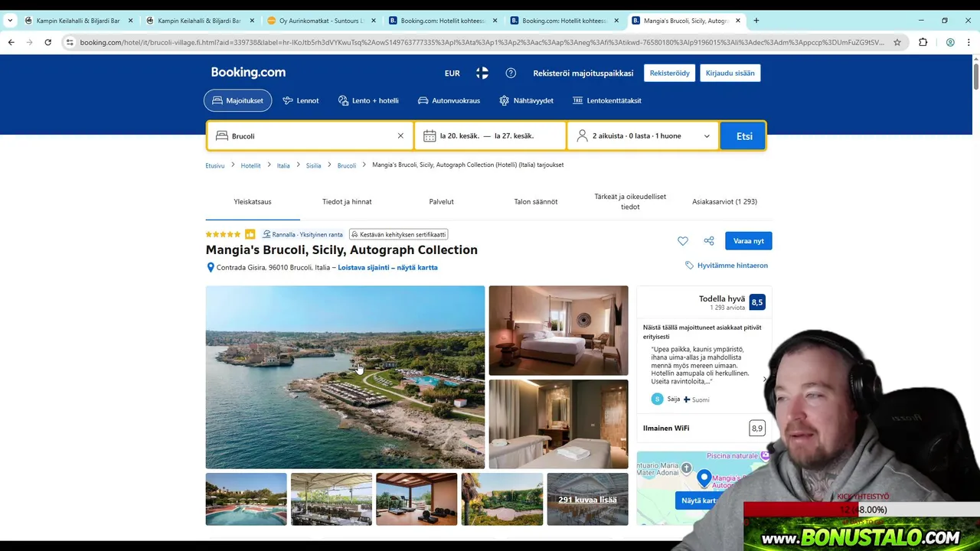Open check-in date la 20. kesäk.
Screen dimensions: 980x551
coord(459,136)
